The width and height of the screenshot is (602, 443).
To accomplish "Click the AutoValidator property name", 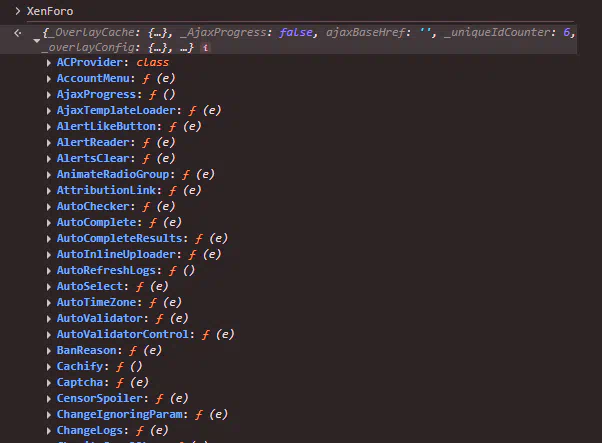I will pyautogui.click(x=99, y=318).
